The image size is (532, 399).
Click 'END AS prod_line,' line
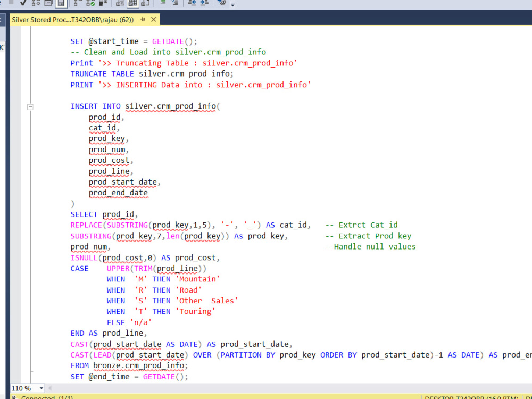[x=109, y=333]
